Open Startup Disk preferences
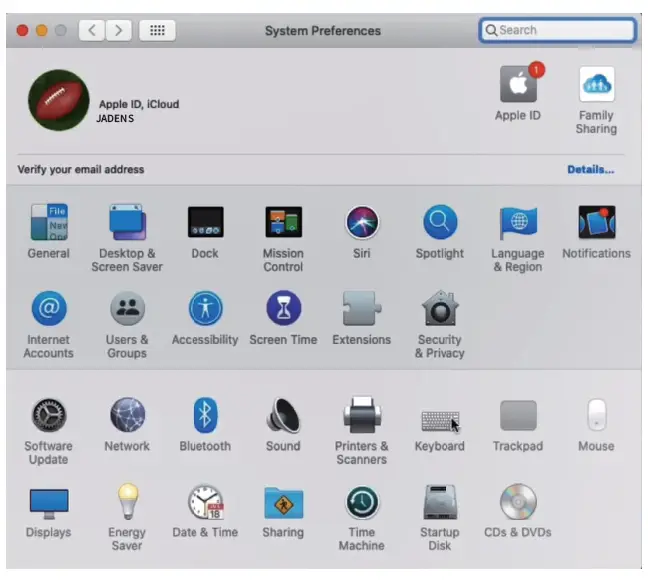The width and height of the screenshot is (648, 580). 440,502
